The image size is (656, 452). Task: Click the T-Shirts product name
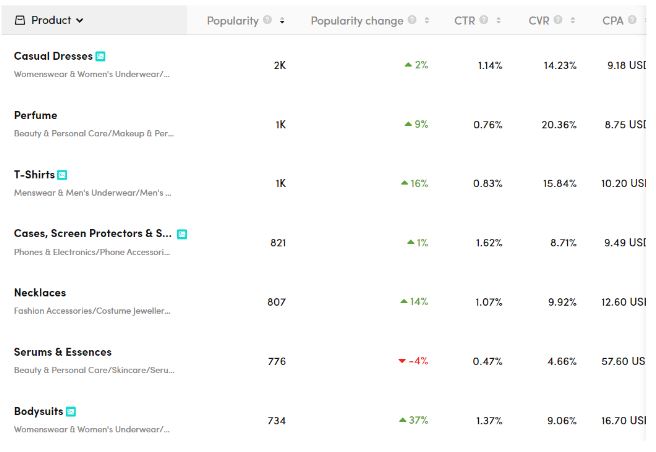click(34, 175)
